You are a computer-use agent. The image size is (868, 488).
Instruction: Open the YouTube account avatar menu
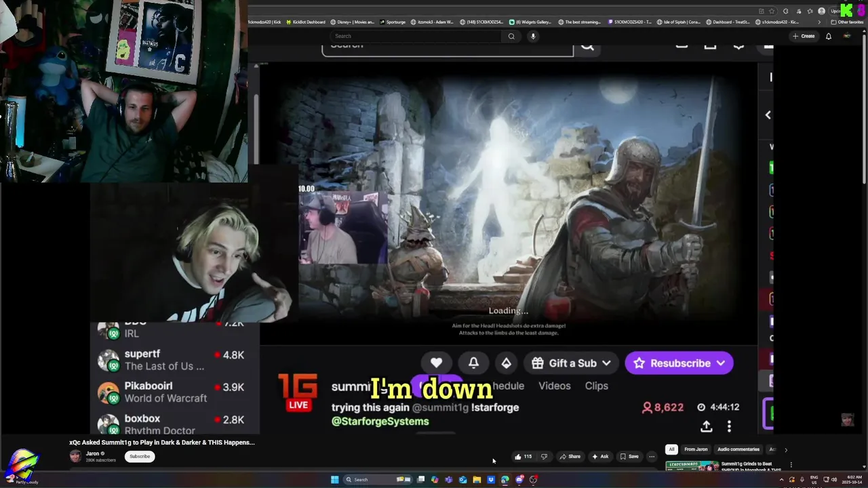pos(847,36)
